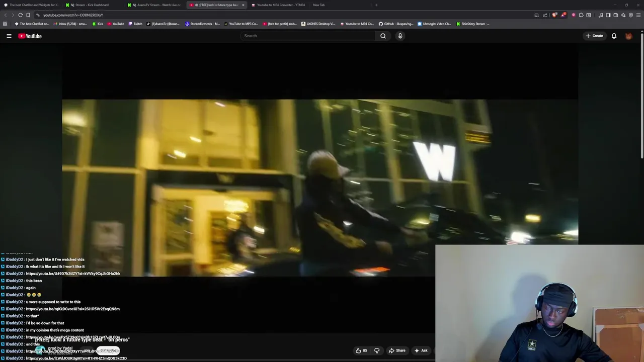Close the lucki x future type beat tab
644x362 pixels.
click(x=243, y=5)
